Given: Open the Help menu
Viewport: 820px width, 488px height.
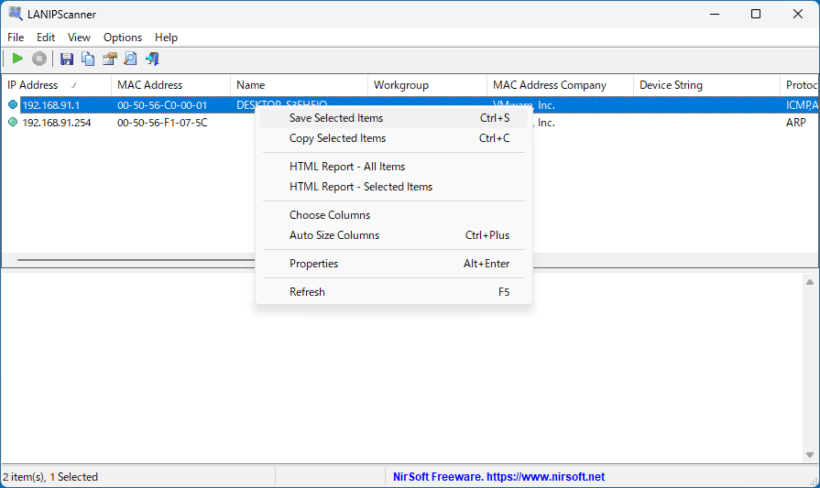Looking at the screenshot, I should [166, 38].
